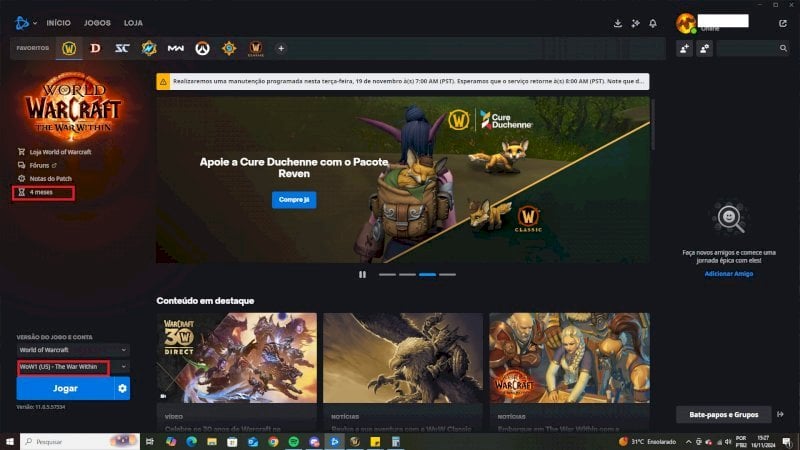Image resolution: width=800 pixels, height=450 pixels.
Task: Click the Compre já button
Action: (294, 199)
